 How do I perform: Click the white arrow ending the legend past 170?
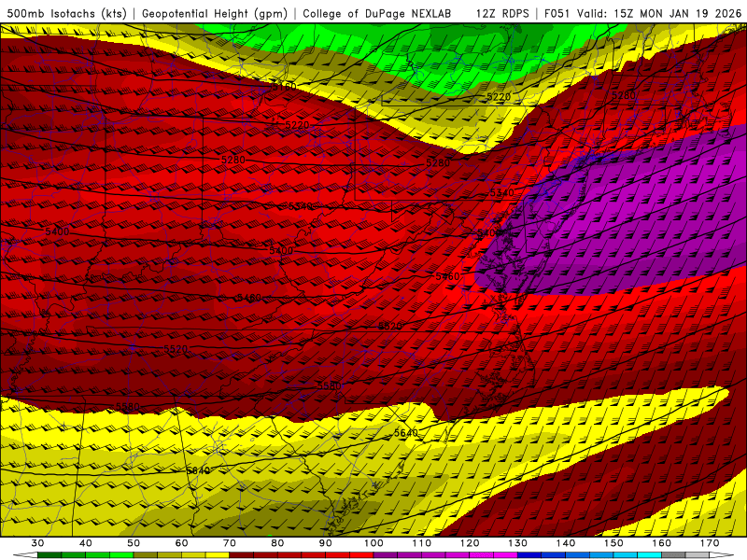(x=721, y=554)
